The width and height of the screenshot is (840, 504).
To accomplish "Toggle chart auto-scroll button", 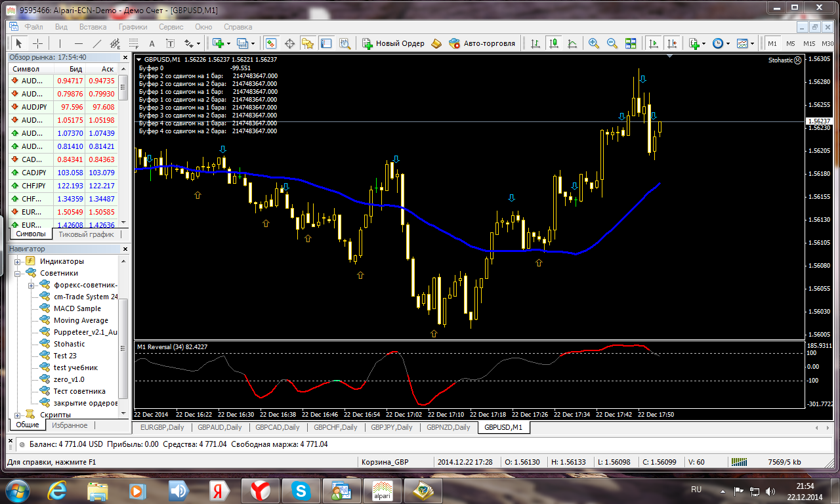I will (653, 43).
